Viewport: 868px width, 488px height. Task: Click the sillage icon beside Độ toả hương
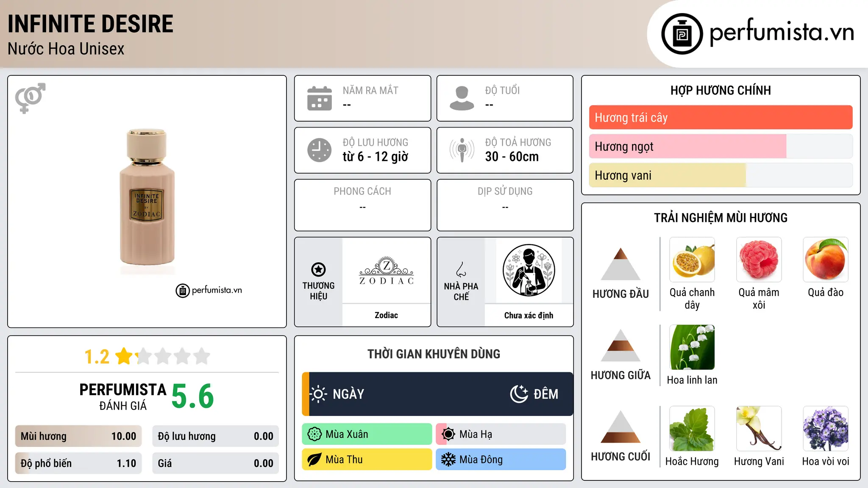coord(462,150)
